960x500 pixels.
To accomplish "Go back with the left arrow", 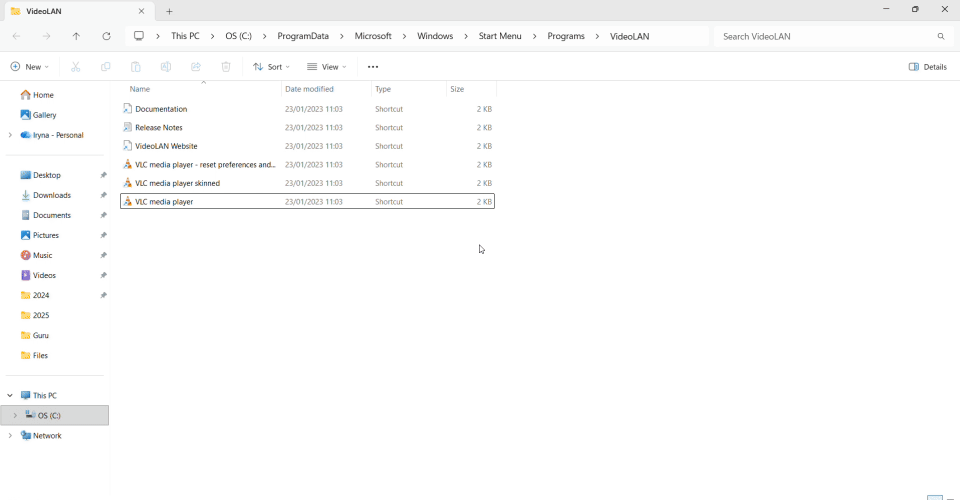I will point(17,36).
